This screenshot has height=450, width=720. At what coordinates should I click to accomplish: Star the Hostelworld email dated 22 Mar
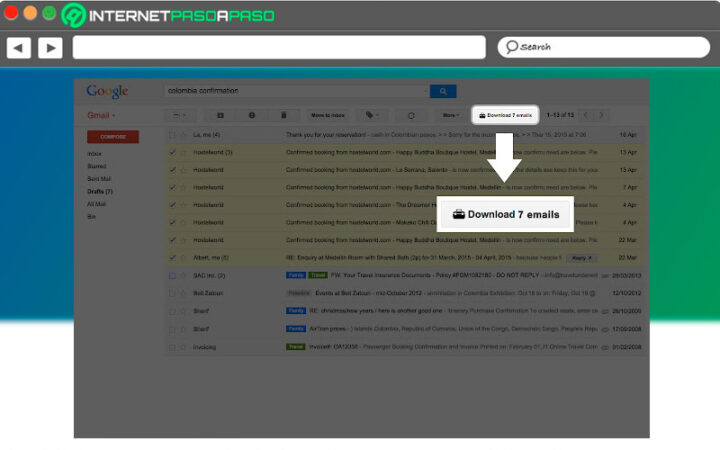coord(183,240)
